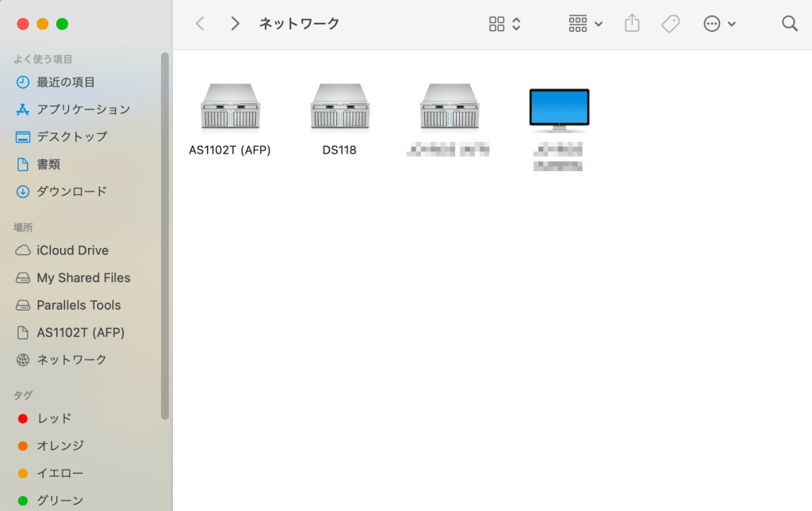Go forward with the right chevron button
Image resolution: width=812 pixels, height=511 pixels.
pos(235,23)
